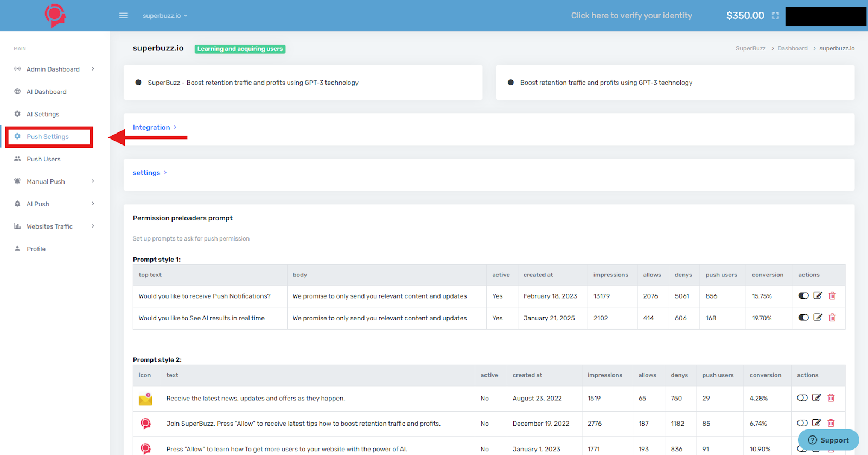
Task: Click the 'Permission preloaders prompt' heading
Action: pos(183,218)
